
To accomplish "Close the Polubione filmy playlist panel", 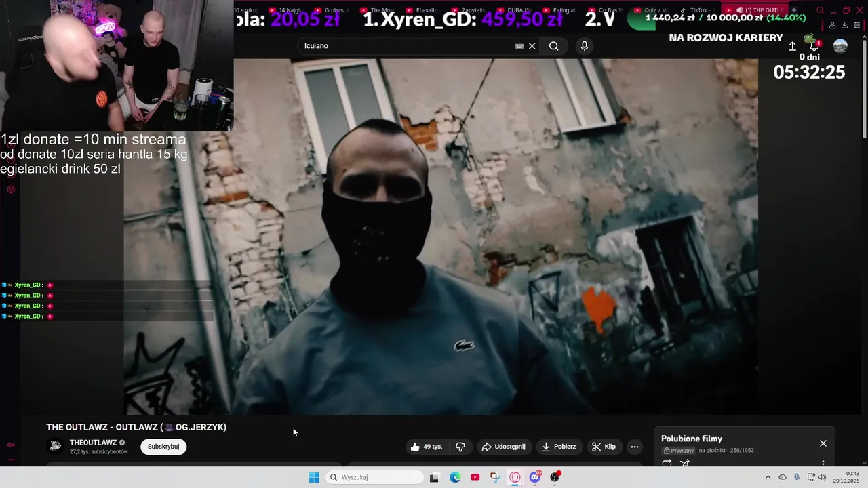I will (x=823, y=443).
